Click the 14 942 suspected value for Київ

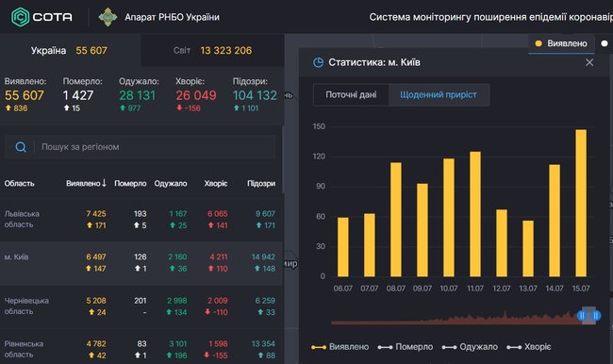pos(263,256)
